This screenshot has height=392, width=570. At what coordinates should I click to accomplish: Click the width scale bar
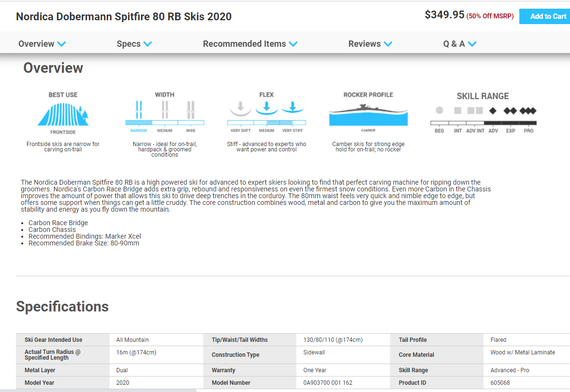coord(165,122)
